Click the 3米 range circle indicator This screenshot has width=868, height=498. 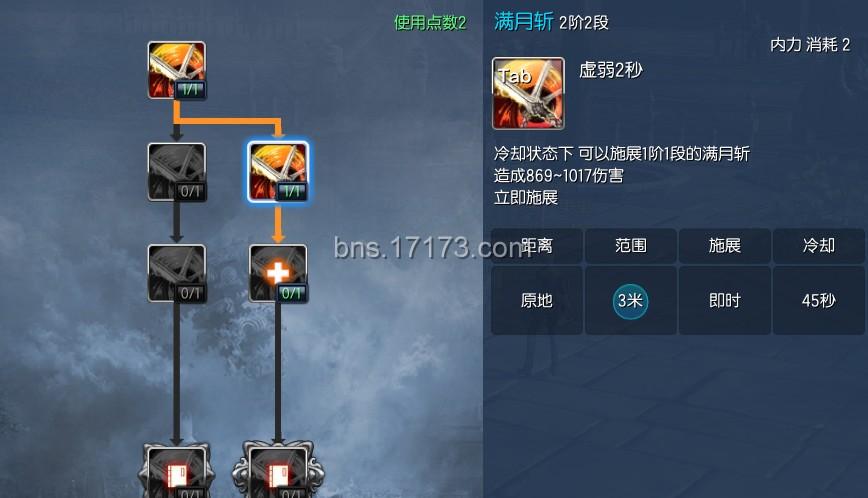point(630,301)
